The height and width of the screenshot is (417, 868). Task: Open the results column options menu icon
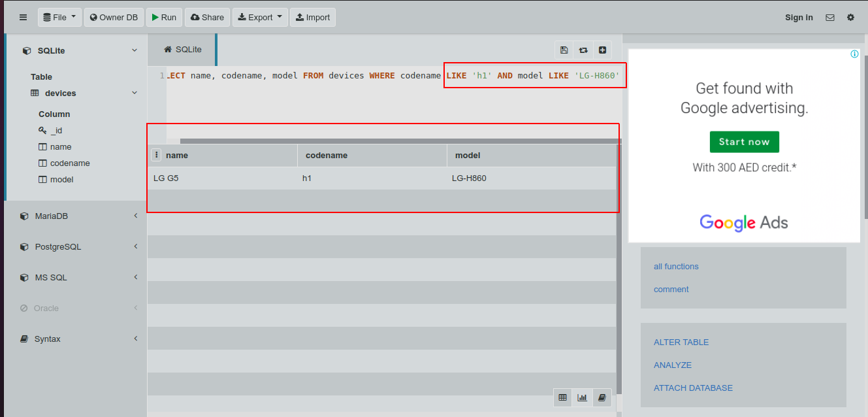(x=155, y=155)
